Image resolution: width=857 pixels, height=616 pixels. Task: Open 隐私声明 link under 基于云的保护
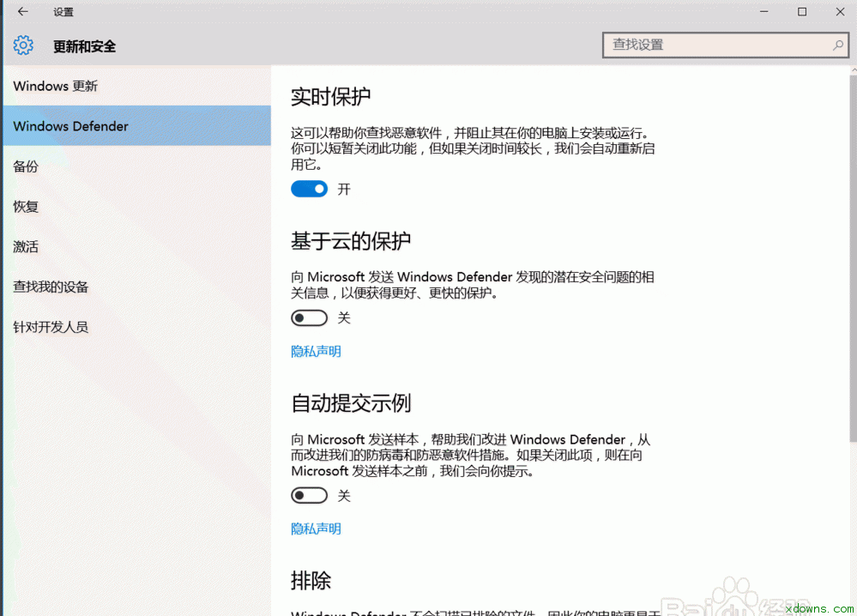[x=316, y=352]
